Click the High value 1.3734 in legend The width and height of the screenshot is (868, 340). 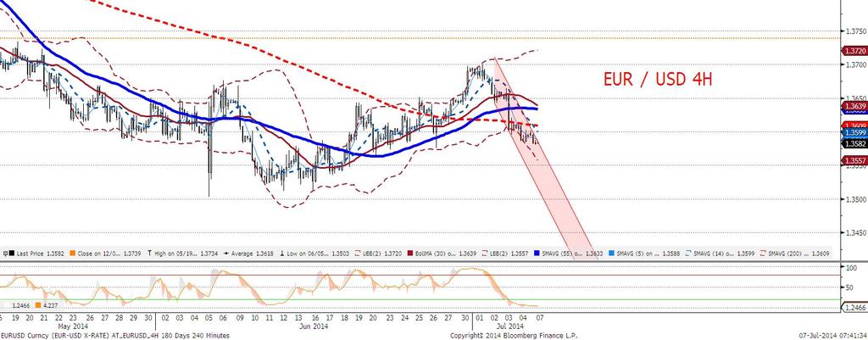point(209,254)
